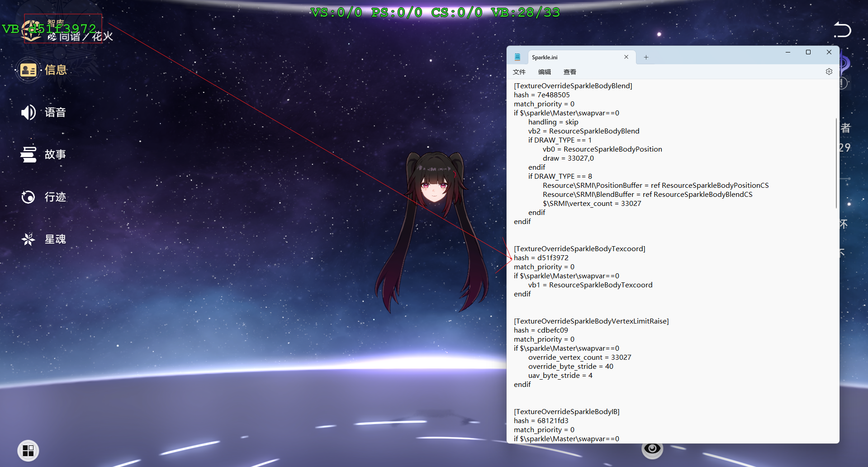
Task: Click the BlendBuffer ref line
Action: 648,195
